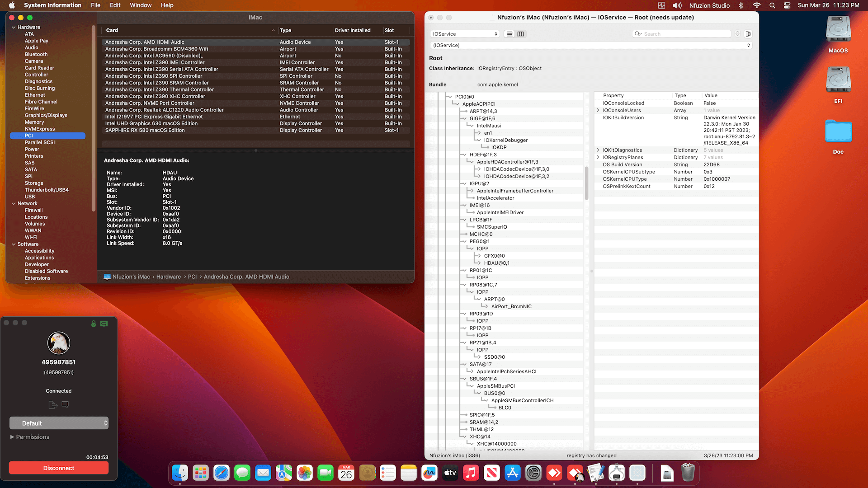Open the Trash in the dock
Image resolution: width=868 pixels, height=488 pixels.
pos(688,473)
